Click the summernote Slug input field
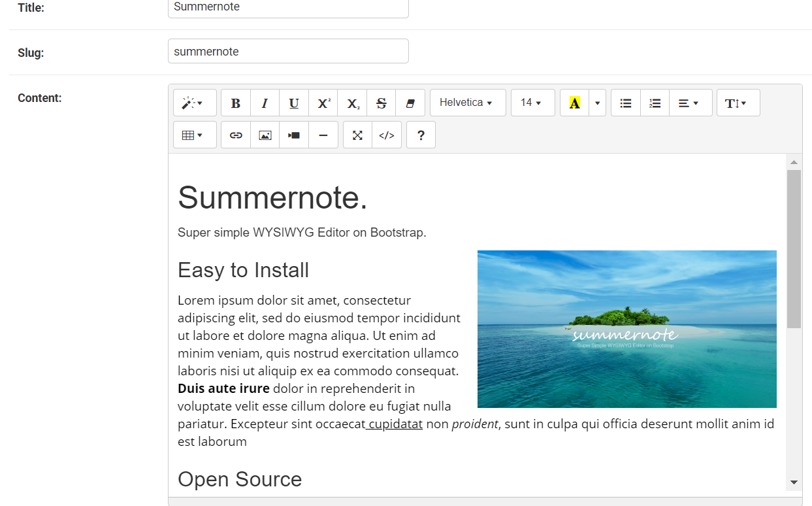 click(x=287, y=51)
